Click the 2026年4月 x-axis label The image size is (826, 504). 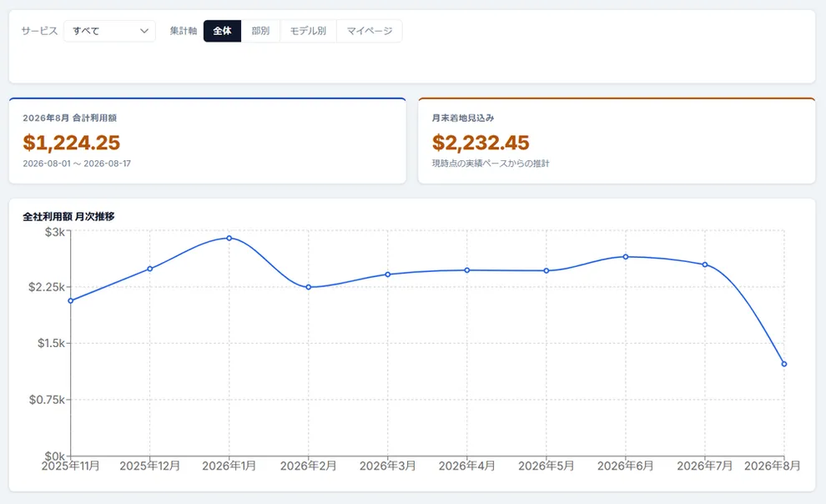(467, 466)
